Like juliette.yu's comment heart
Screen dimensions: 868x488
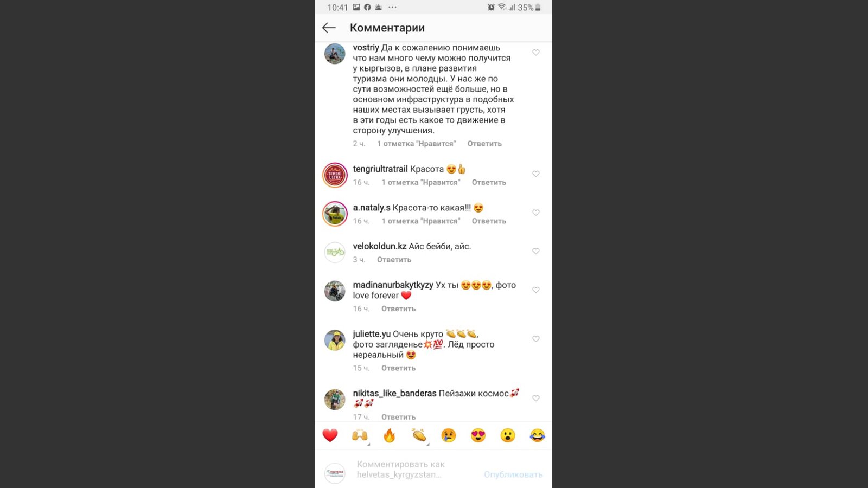tap(536, 339)
